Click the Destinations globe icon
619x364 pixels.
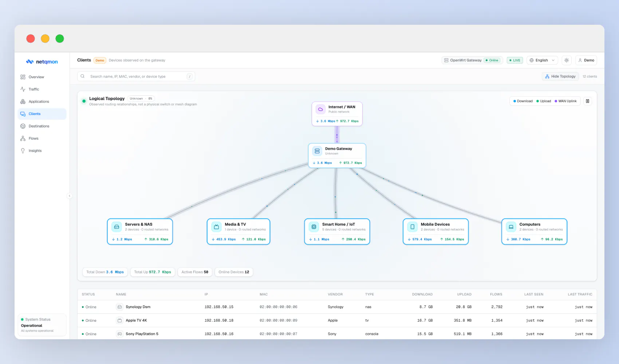click(23, 126)
